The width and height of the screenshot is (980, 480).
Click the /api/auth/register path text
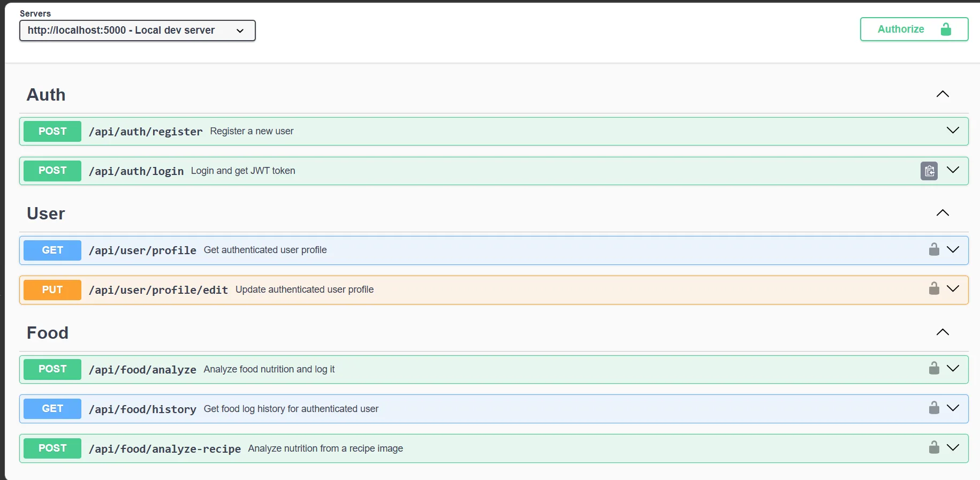[x=146, y=132]
